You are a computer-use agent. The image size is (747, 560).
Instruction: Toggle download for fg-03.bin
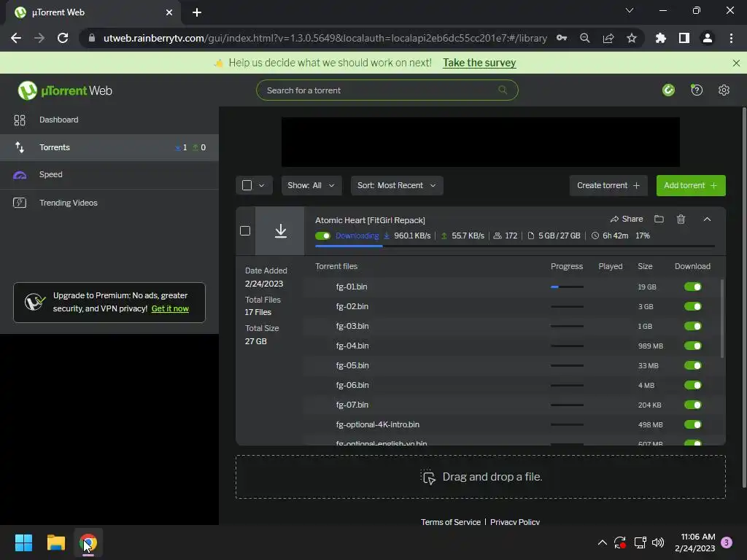coord(693,326)
